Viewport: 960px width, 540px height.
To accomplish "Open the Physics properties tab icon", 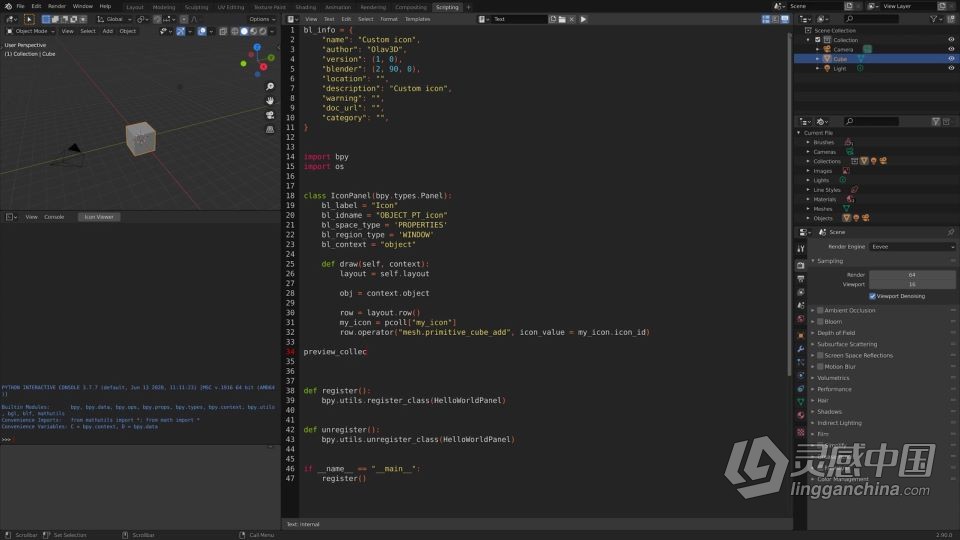I will click(800, 375).
